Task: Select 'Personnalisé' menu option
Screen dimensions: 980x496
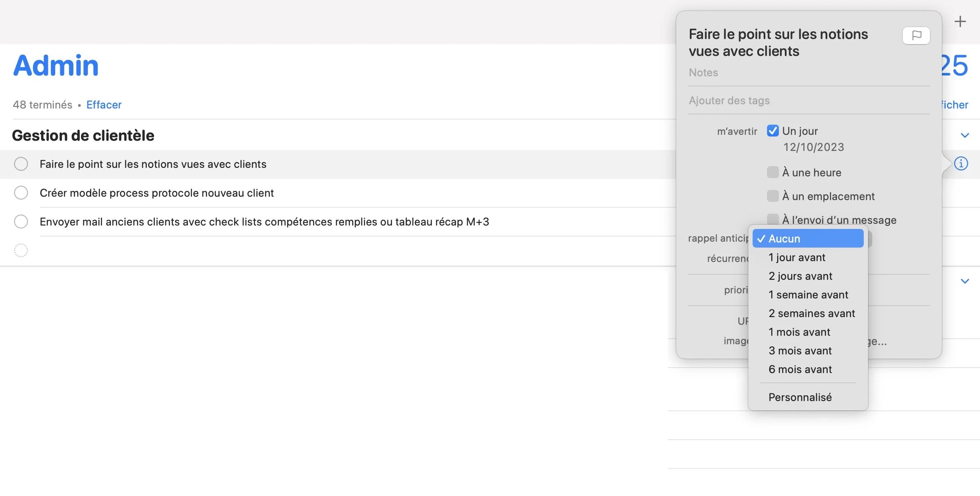Action: pyautogui.click(x=800, y=397)
